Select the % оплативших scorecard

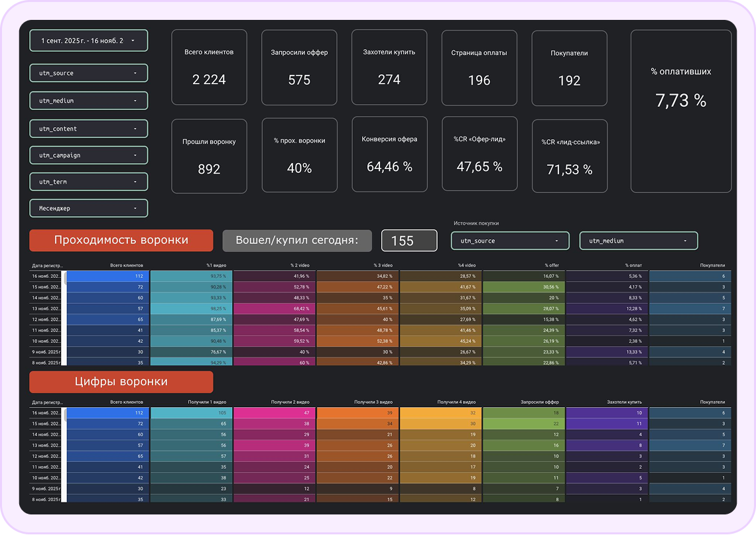tap(680, 111)
